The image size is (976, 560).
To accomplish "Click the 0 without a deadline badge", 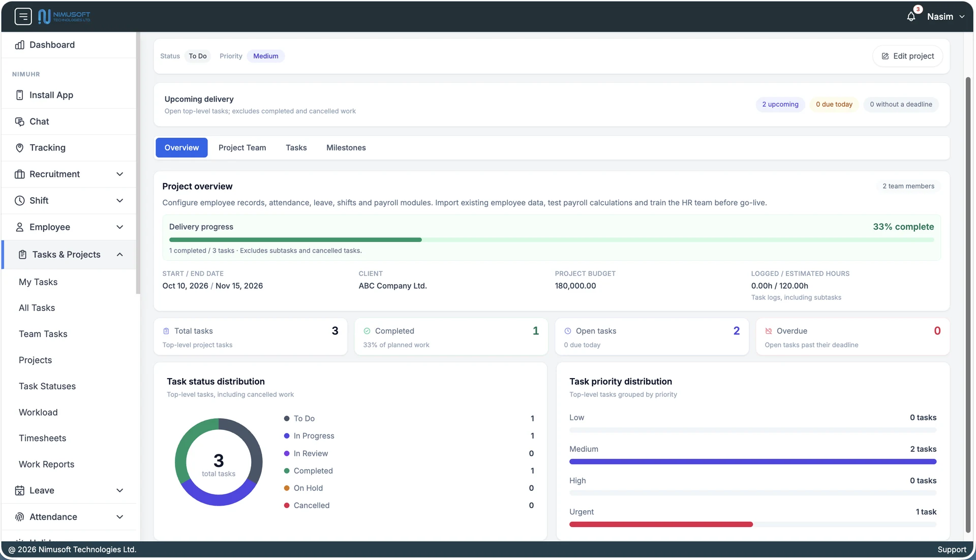I will 901,104.
